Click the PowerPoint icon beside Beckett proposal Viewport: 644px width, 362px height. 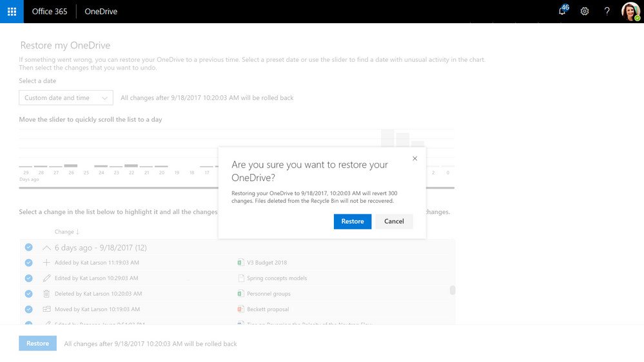tap(240, 309)
